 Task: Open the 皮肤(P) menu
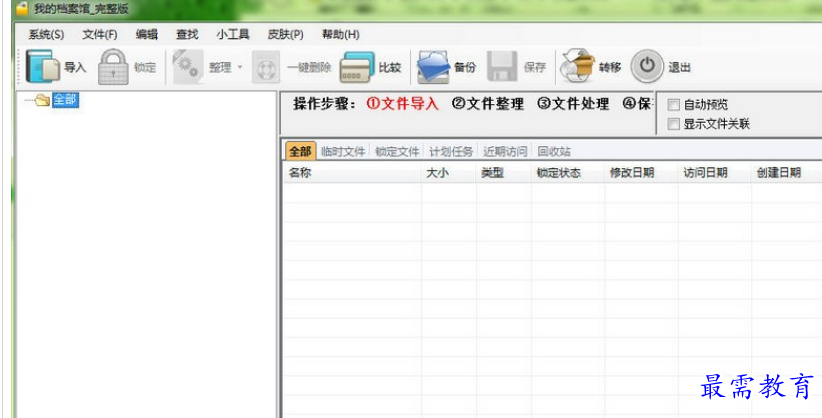[x=285, y=35]
